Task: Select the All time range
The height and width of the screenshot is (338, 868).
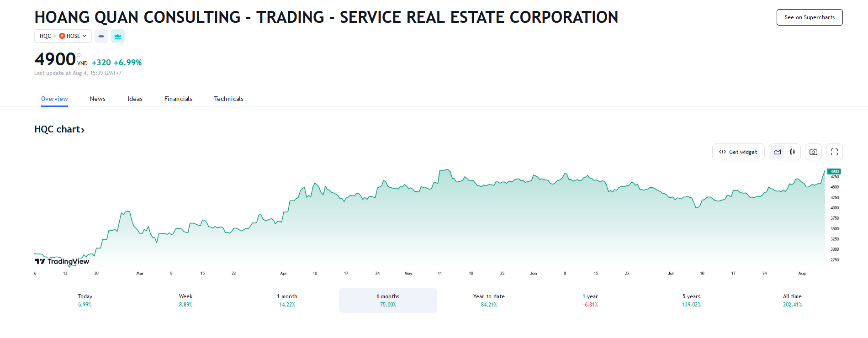Action: (792, 300)
